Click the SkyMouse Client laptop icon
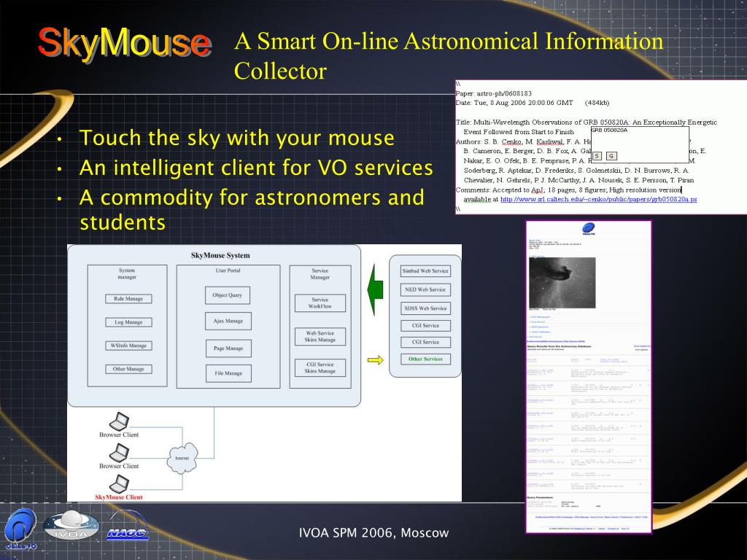The width and height of the screenshot is (747, 560). (x=119, y=484)
